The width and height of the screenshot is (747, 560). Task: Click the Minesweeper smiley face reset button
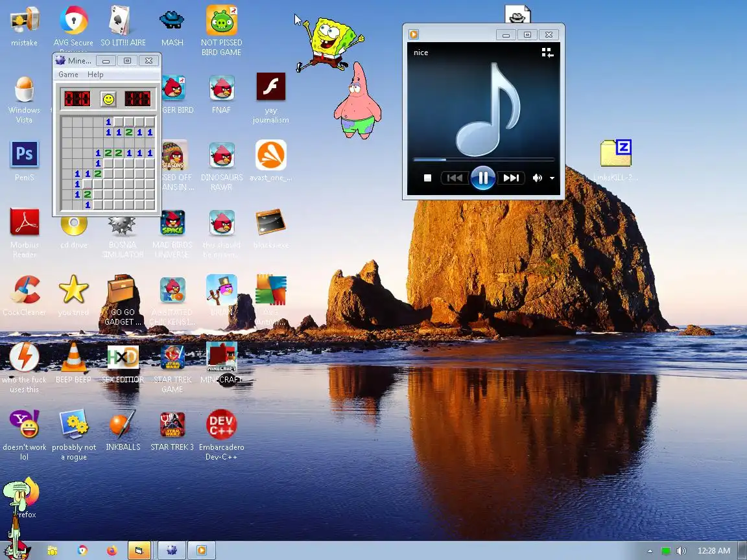[x=108, y=99]
